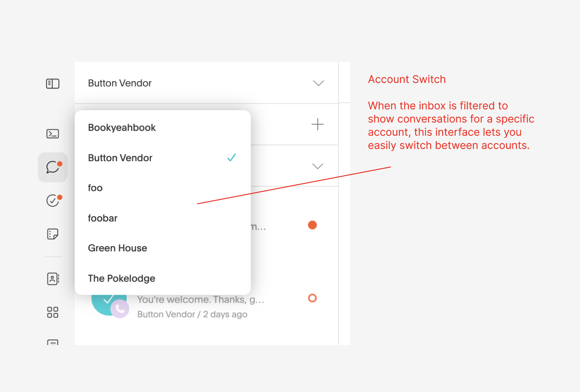Open the contacts address book icon
The image size is (580, 392).
pos(53,279)
